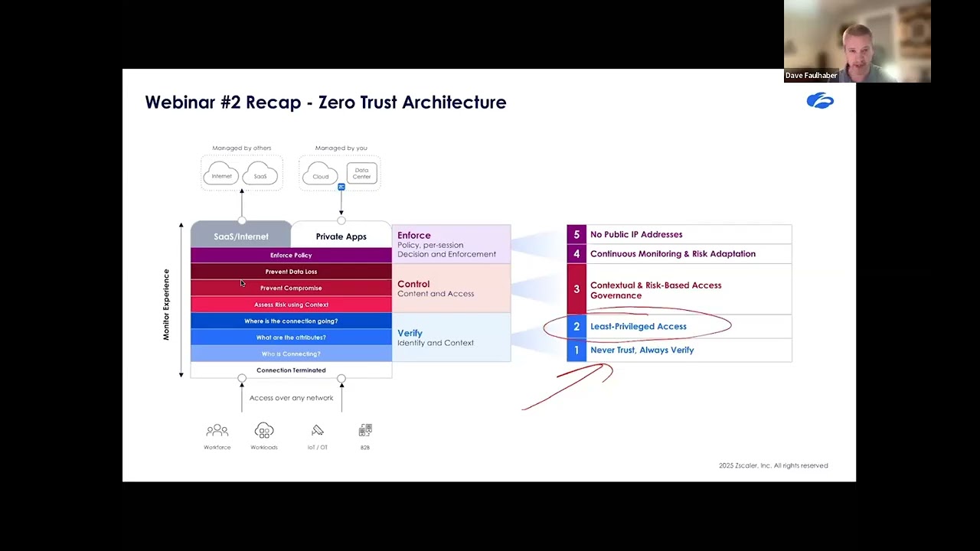Click the Monitor Experience vertical label
Viewport: 980px width, 551px height.
166,305
